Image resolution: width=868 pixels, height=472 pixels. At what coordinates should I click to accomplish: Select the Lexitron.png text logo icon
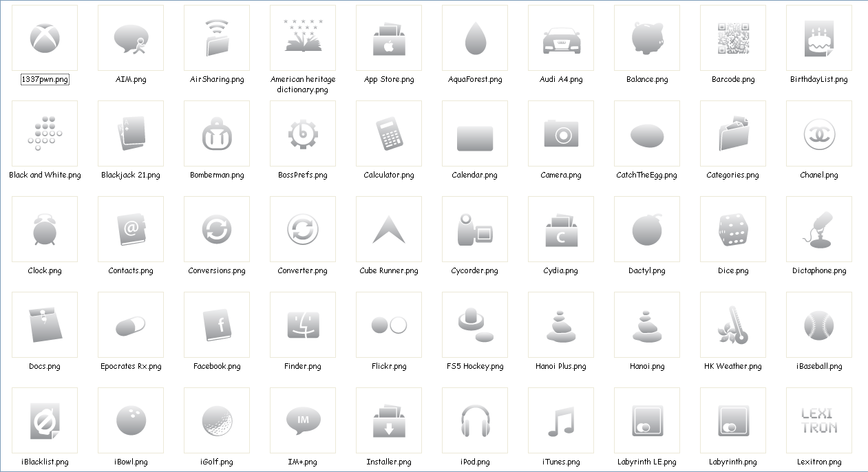pyautogui.click(x=819, y=420)
